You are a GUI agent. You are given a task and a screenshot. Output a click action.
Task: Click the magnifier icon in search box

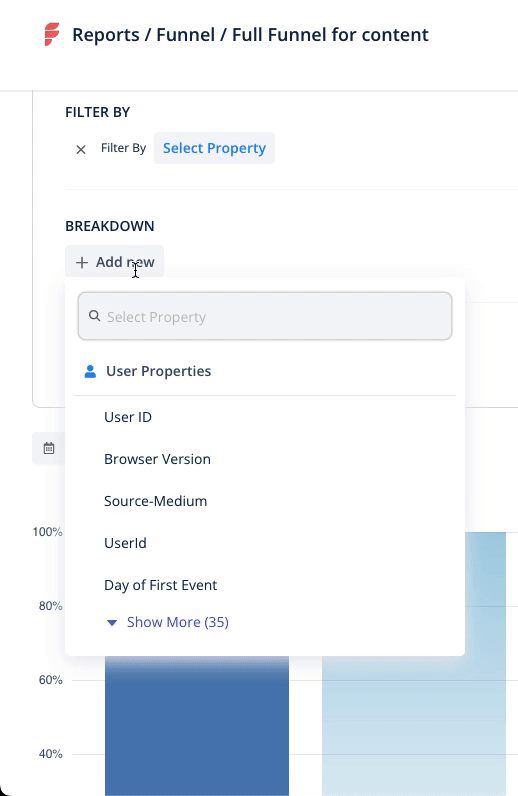(94, 316)
